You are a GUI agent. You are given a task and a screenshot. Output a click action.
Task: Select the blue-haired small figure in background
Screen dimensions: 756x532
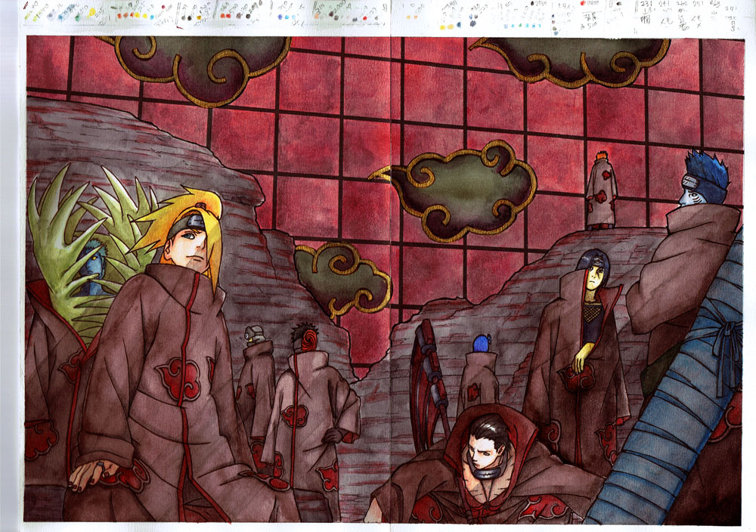479,370
